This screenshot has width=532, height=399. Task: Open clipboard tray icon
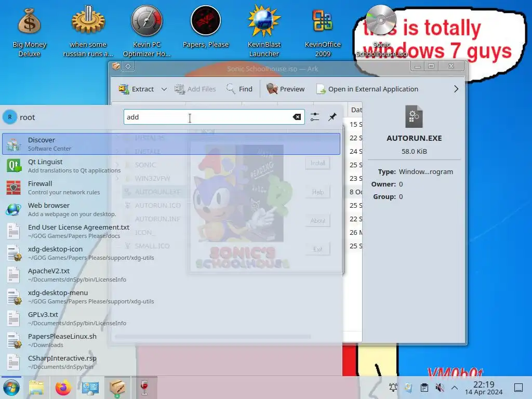coord(424,388)
